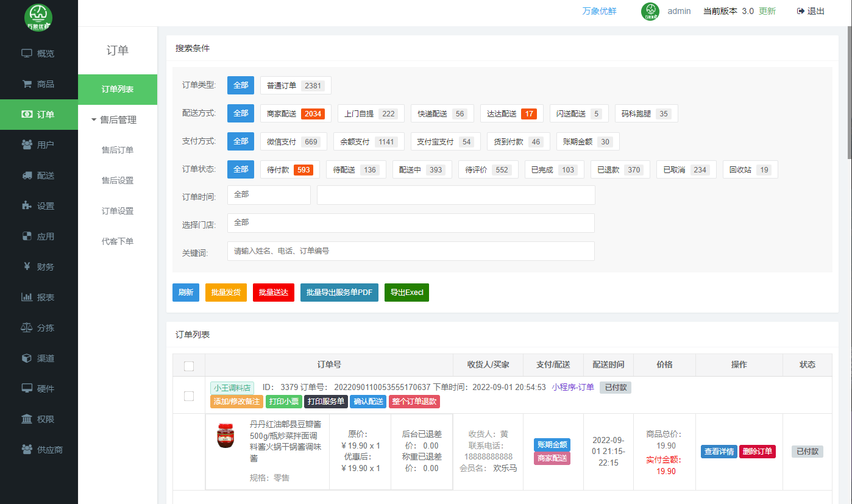Go to 售后订单 in the submenu
The width and height of the screenshot is (852, 504).
(x=118, y=151)
